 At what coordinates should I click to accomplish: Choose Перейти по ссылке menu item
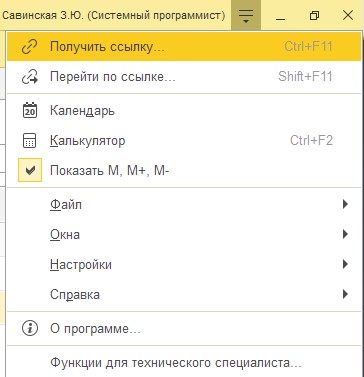(x=184, y=77)
